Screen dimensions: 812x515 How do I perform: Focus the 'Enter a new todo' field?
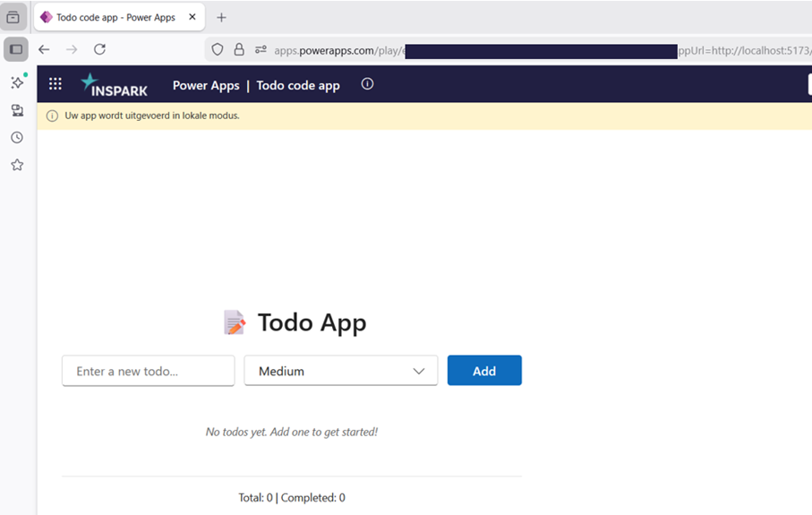tap(148, 371)
